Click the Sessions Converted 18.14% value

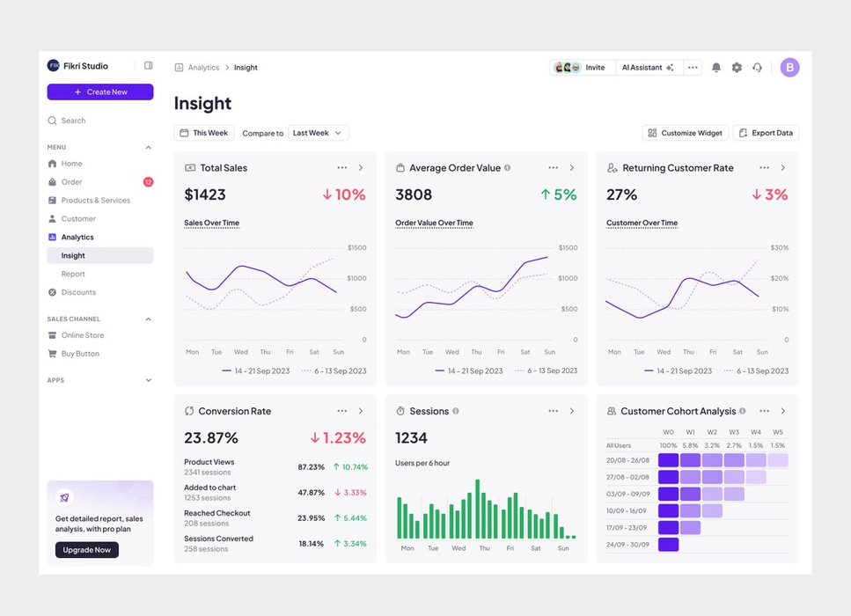311,543
